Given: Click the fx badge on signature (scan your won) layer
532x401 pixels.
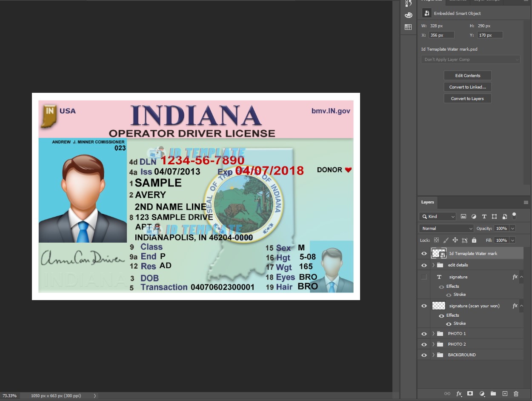Looking at the screenshot, I should (515, 306).
